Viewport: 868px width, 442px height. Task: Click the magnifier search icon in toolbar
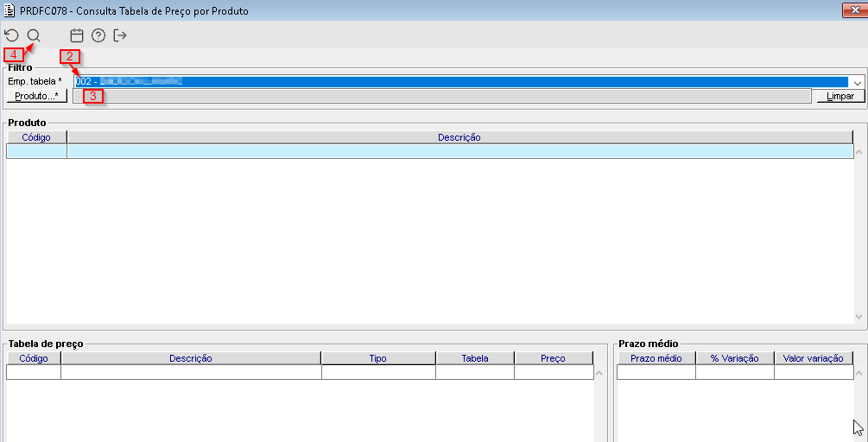(x=34, y=35)
